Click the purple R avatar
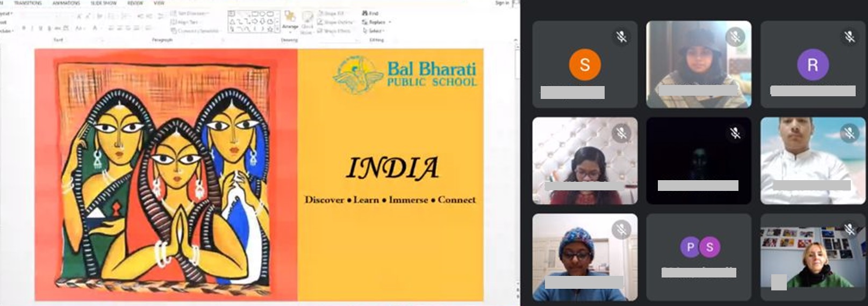 coord(813,65)
